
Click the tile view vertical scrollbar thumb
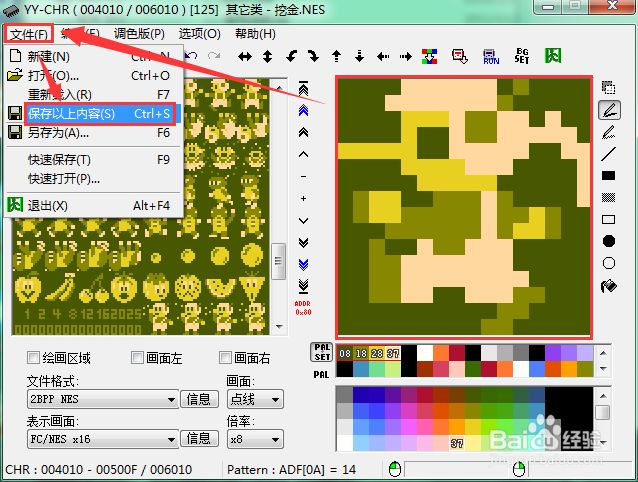click(279, 262)
